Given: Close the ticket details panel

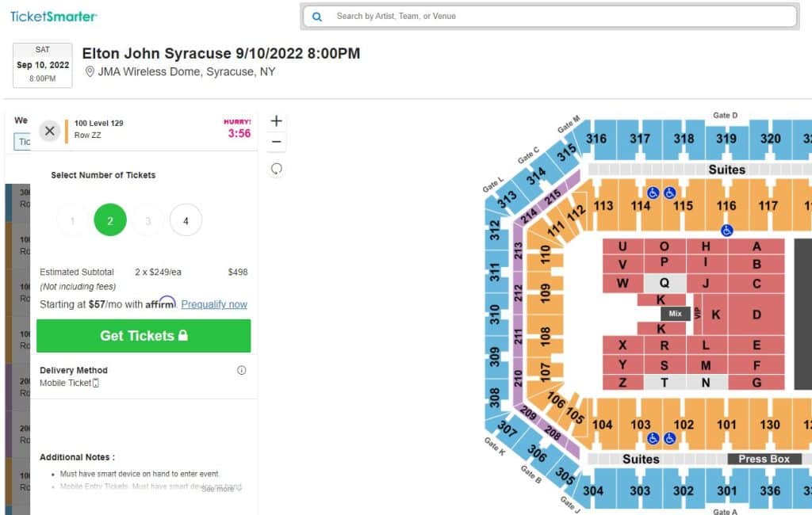Looking at the screenshot, I should [x=50, y=131].
